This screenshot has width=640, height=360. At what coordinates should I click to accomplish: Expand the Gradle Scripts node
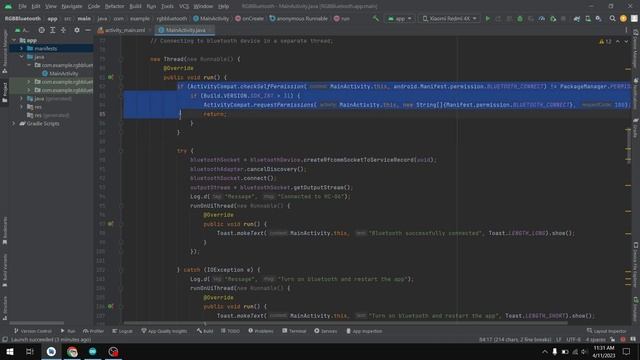14,123
